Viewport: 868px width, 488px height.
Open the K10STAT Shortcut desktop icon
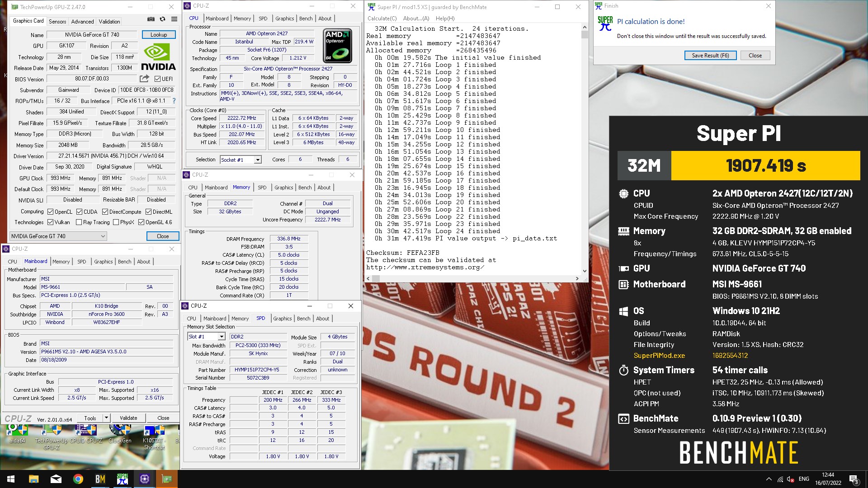155,436
